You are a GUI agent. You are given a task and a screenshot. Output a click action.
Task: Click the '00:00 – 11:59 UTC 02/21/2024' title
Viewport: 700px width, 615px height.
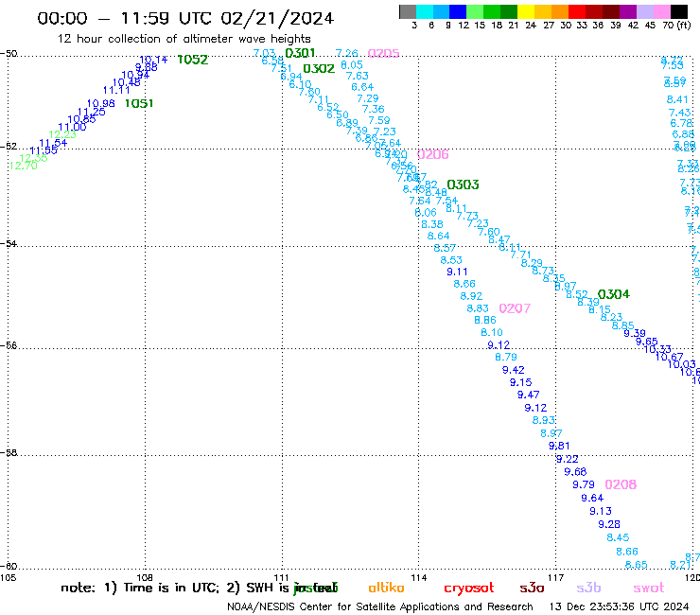(185, 18)
